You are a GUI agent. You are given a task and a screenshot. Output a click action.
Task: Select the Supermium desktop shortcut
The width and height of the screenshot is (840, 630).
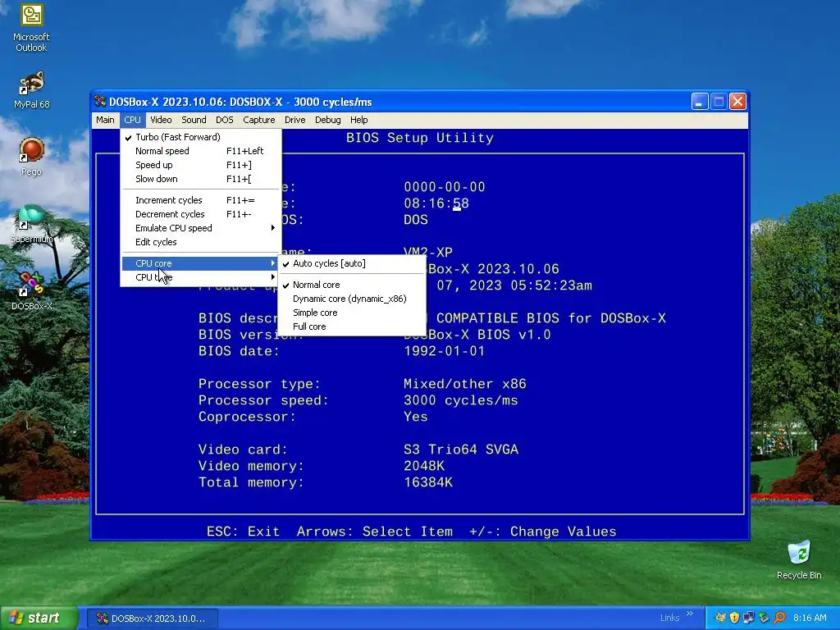pyautogui.click(x=31, y=224)
